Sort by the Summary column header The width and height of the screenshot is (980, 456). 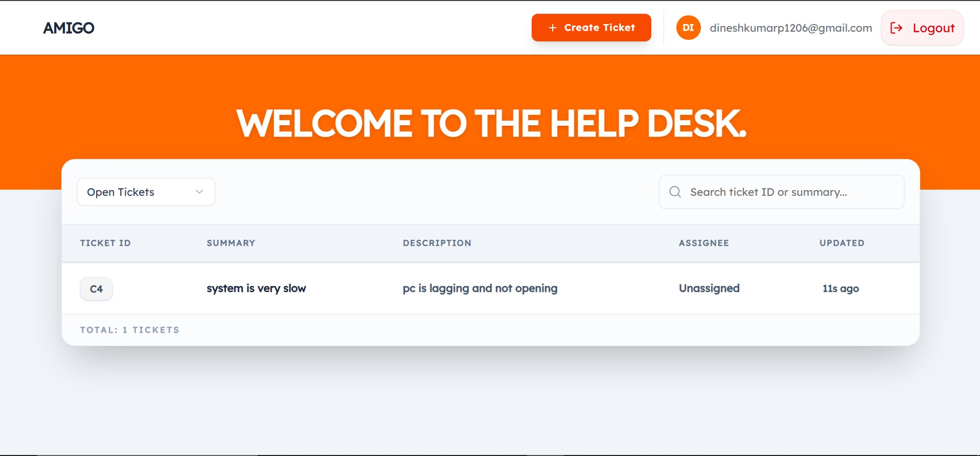(x=231, y=243)
